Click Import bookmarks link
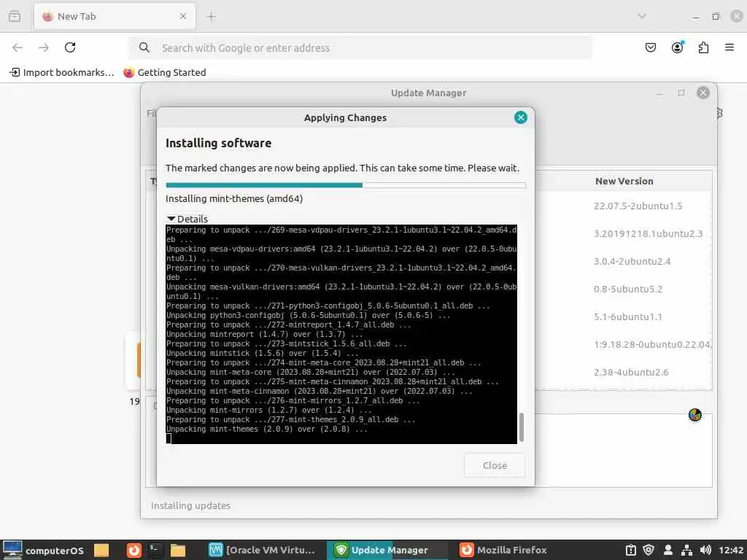Screen dimensions: 747x560 pyautogui.click(x=62, y=72)
